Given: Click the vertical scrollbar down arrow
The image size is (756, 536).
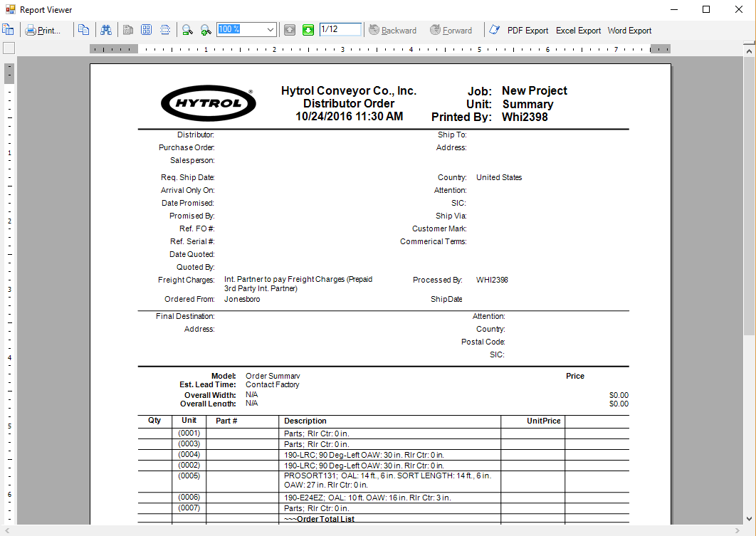Looking at the screenshot, I should (x=749, y=519).
